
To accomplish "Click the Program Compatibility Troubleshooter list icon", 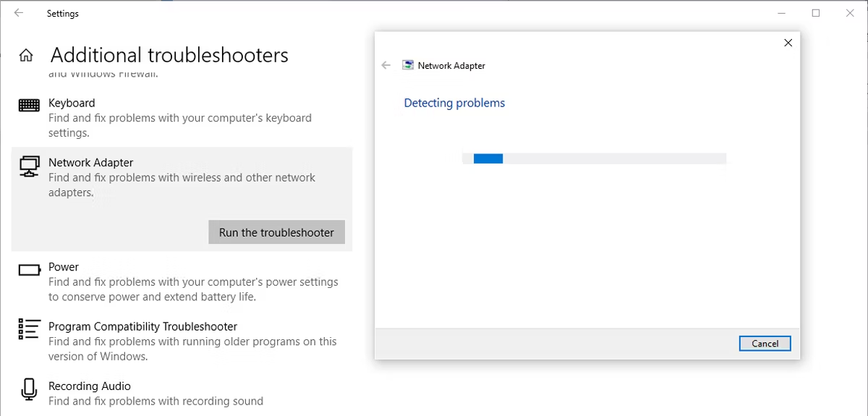I will tap(29, 329).
